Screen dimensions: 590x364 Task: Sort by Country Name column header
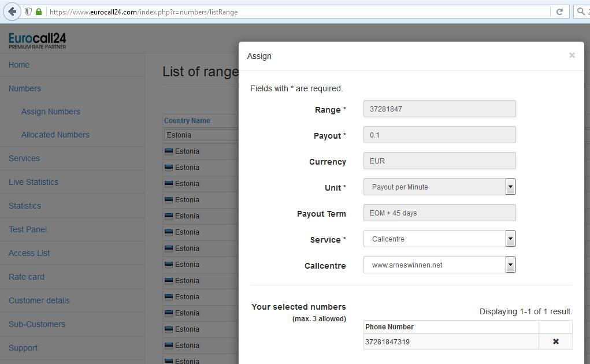click(x=187, y=121)
